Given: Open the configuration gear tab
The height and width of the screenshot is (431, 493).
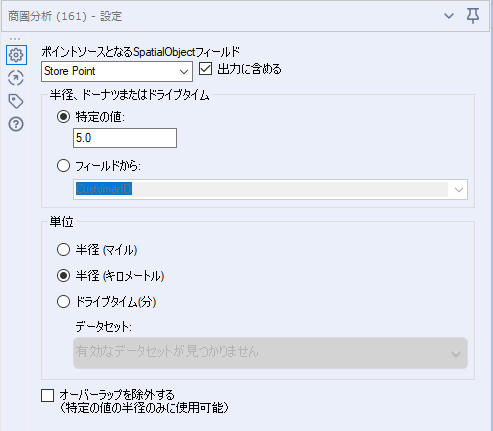Looking at the screenshot, I should [16, 55].
